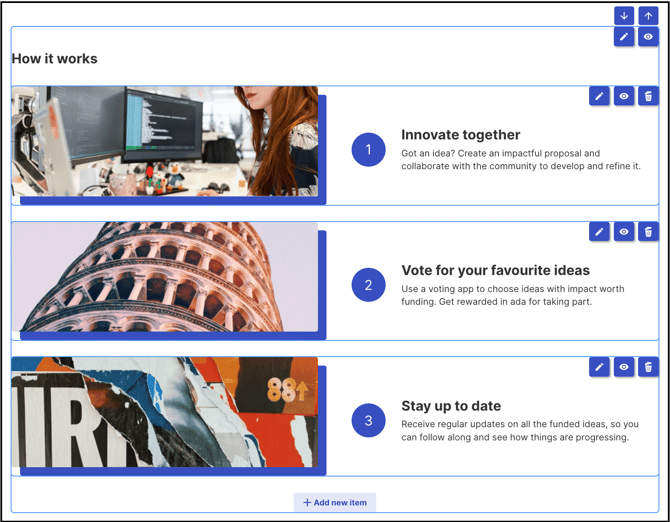Edit the How it works section heading
The image size is (670, 522).
click(x=624, y=37)
